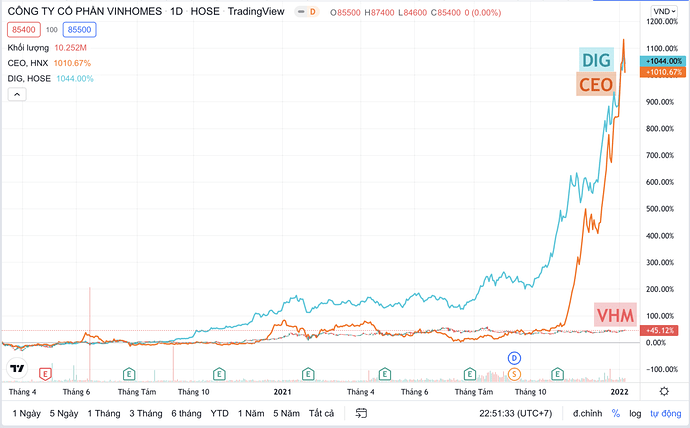Toggle the đ.chỉnh adjustment option

pos(587,413)
